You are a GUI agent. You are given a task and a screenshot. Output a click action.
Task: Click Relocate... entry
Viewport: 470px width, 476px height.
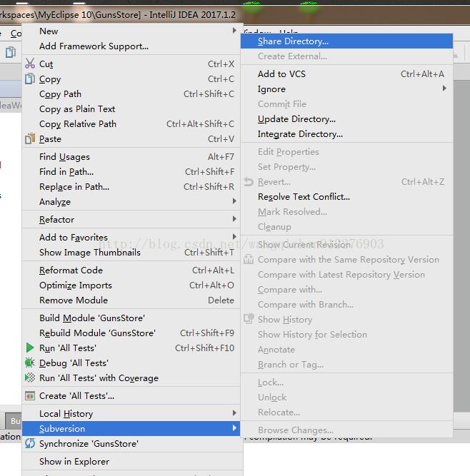coord(346,412)
